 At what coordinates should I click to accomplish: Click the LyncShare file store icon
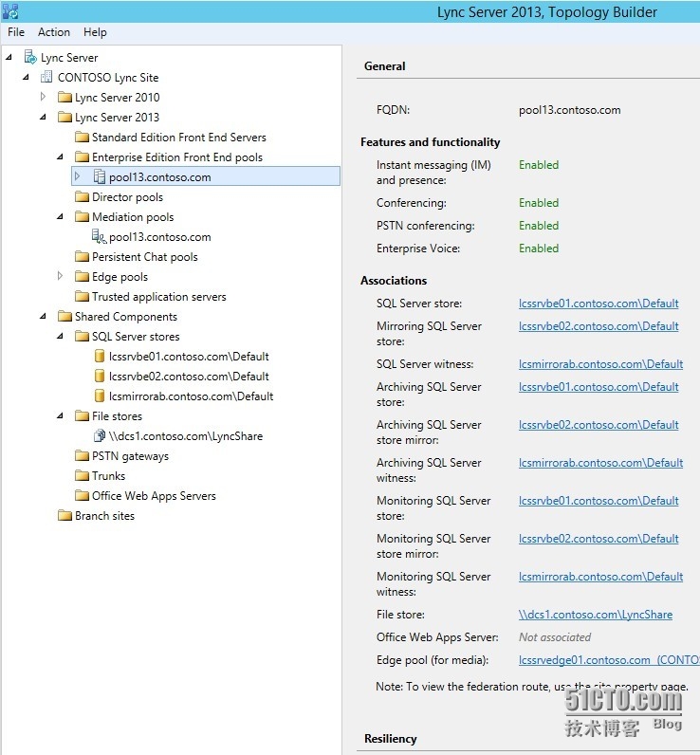[100, 435]
